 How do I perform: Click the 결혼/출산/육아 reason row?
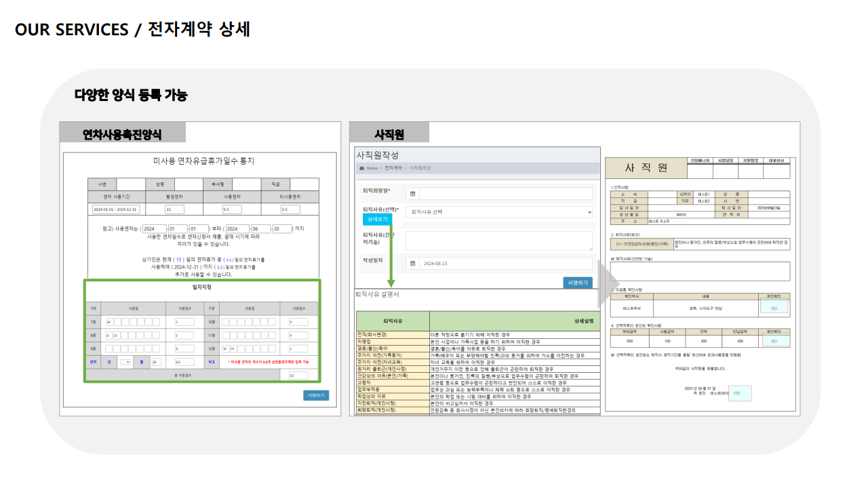(477, 348)
